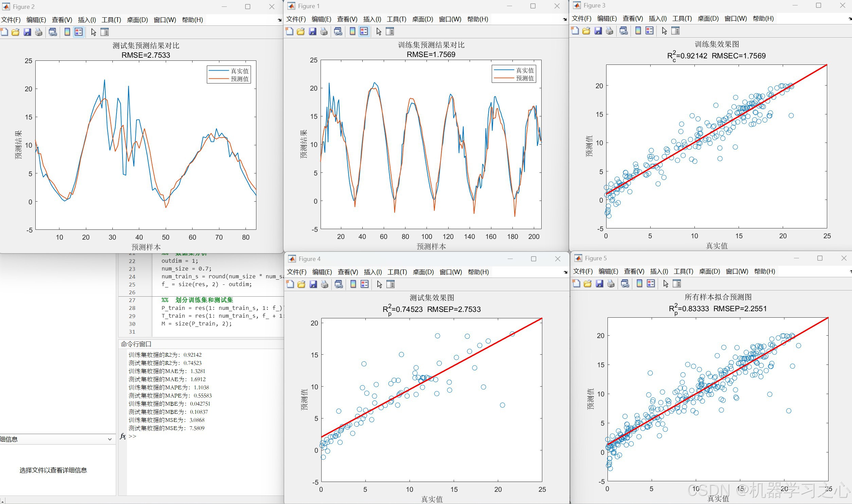Toggle Insert Legend in Figure 2 toolbar
Screen dimensions: 852x504
click(x=79, y=32)
